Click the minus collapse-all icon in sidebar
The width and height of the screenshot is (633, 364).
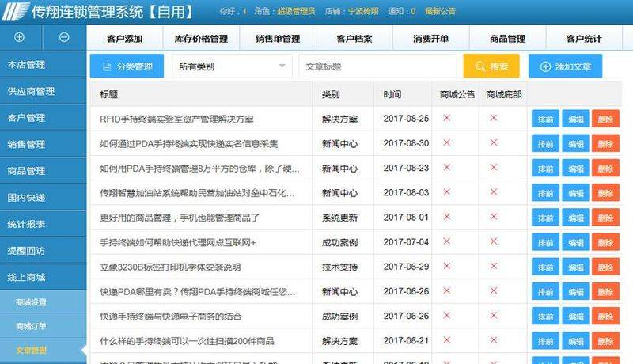(x=64, y=37)
